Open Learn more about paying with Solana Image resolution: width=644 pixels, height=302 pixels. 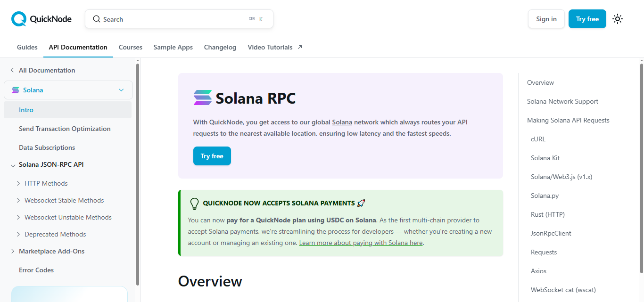point(361,243)
